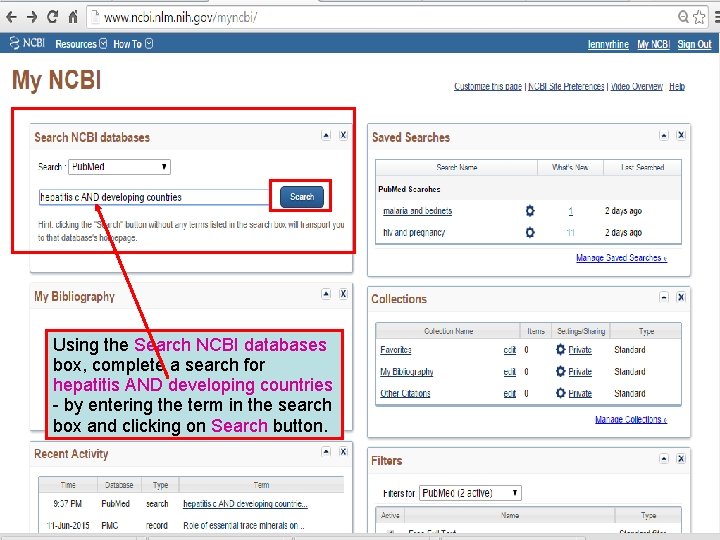Viewport: 720px width, 540px height.
Task: Click edit for Favorites collection
Action: click(509, 349)
